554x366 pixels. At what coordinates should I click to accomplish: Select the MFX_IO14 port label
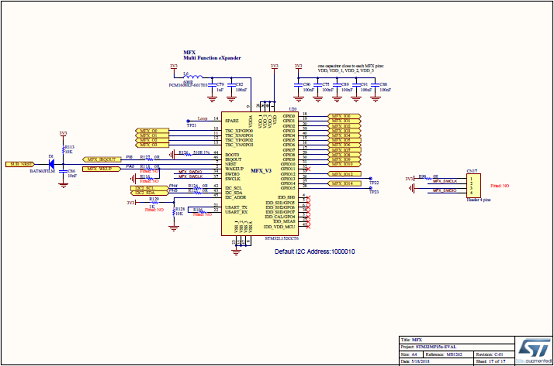click(x=345, y=183)
